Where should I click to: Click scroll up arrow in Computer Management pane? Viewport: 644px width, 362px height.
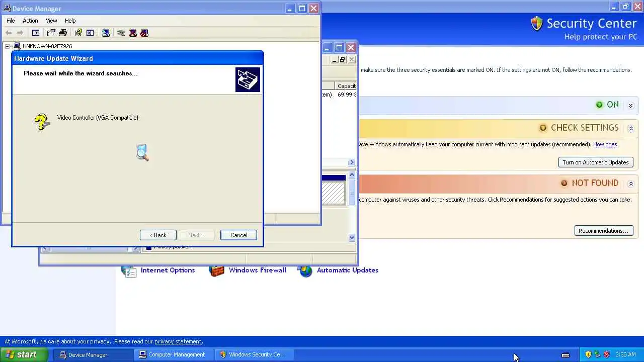pyautogui.click(x=352, y=174)
